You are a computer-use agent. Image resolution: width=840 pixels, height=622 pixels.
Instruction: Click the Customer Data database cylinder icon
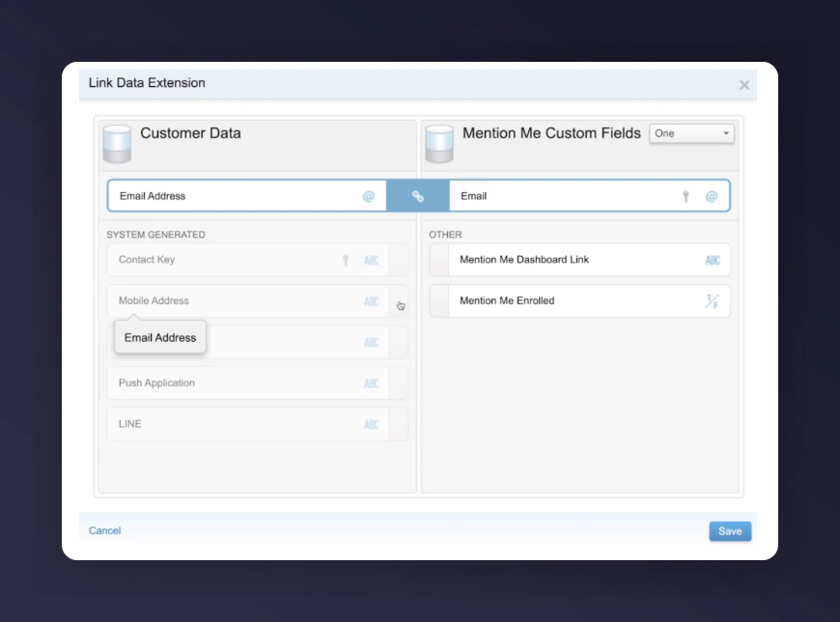tap(117, 144)
